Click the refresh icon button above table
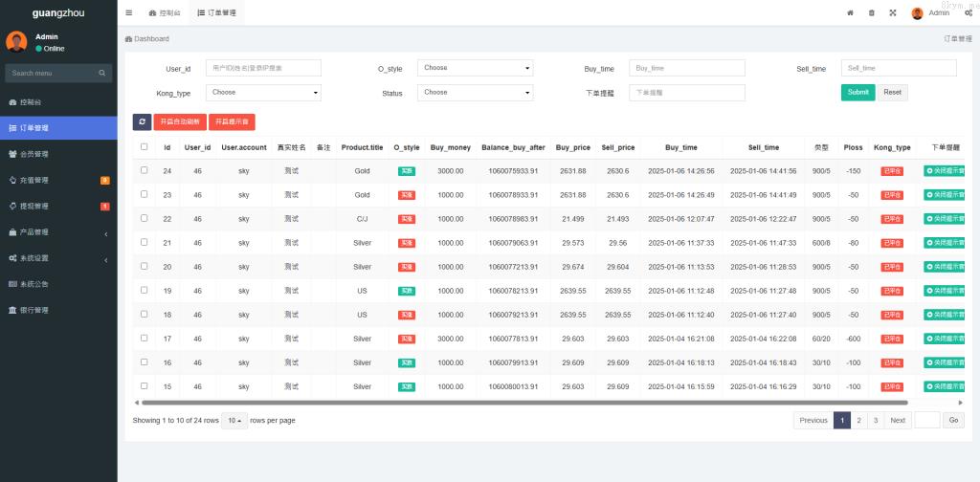The width and height of the screenshot is (980, 482). (x=142, y=121)
